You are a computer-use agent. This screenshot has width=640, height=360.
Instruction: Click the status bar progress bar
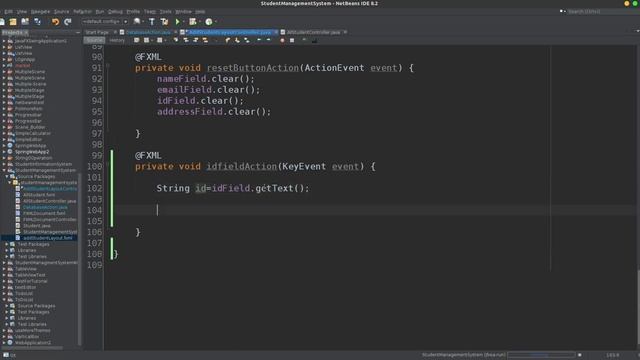click(x=541, y=355)
